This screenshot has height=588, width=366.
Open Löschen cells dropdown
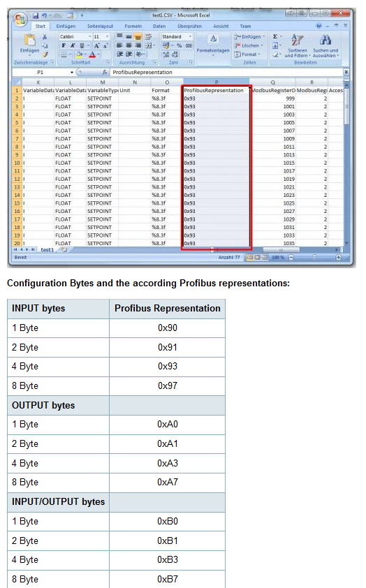(249, 45)
